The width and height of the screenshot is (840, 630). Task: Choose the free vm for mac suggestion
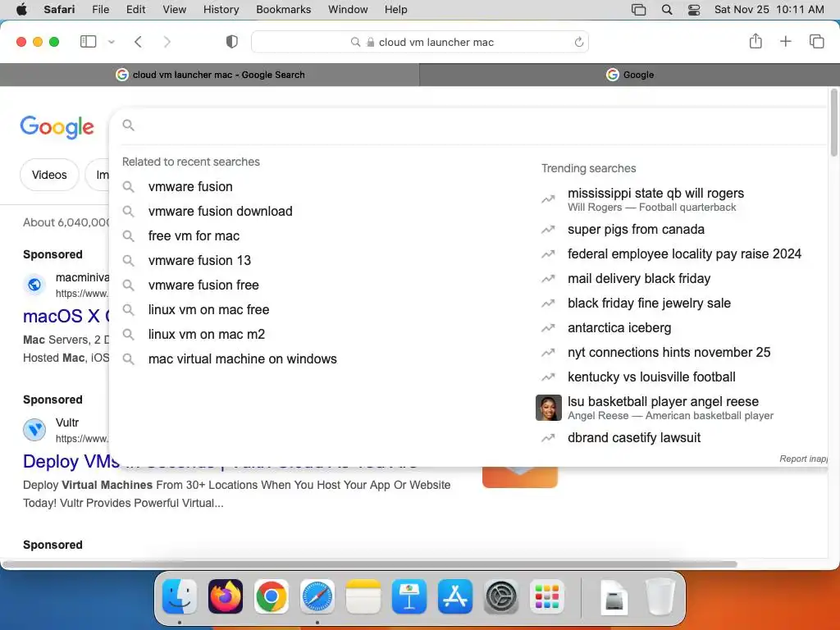point(194,235)
